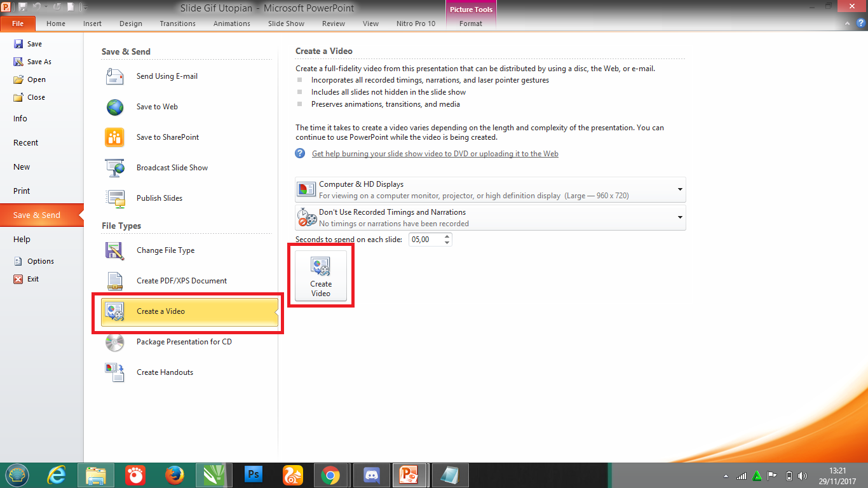Click the blue help icon beside DVD link
The image size is (868, 488).
pos(301,153)
